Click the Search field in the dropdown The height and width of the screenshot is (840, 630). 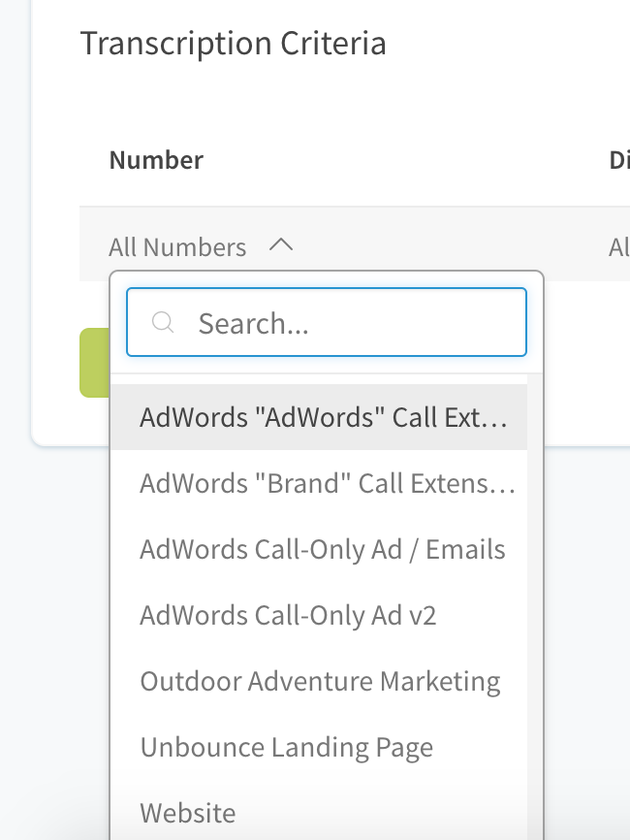pos(327,322)
